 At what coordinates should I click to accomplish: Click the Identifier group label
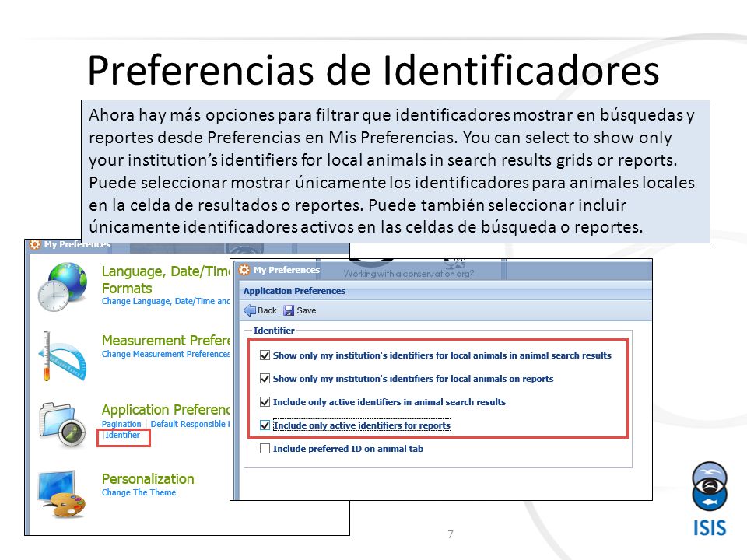click(x=274, y=331)
